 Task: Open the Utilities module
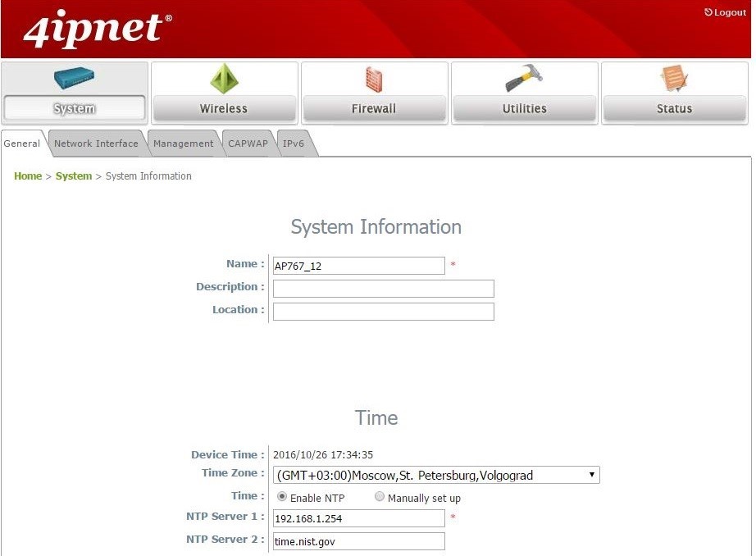tap(524, 90)
